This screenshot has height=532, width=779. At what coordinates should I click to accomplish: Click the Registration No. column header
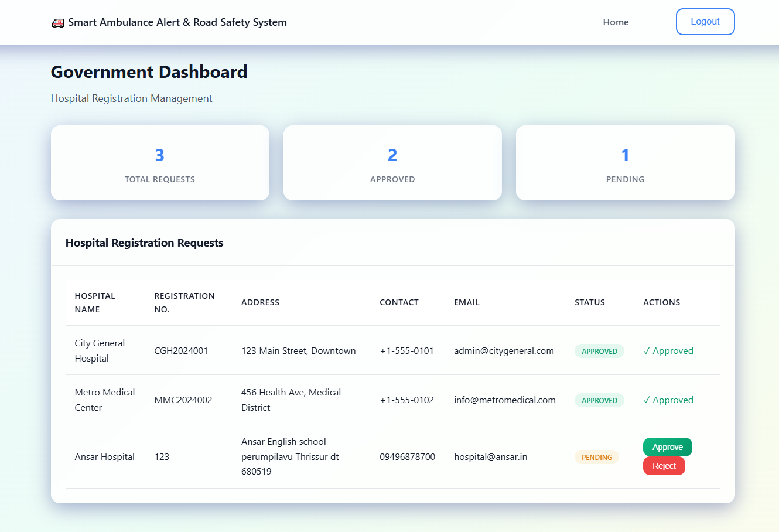(184, 302)
